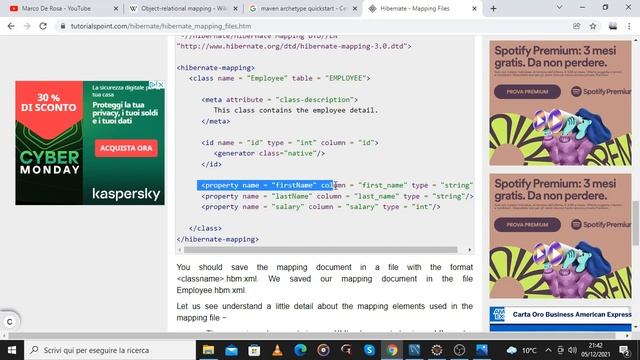Viewport: 640px width, 360px height.
Task: Open Mail app from taskbar
Action: 231,350
